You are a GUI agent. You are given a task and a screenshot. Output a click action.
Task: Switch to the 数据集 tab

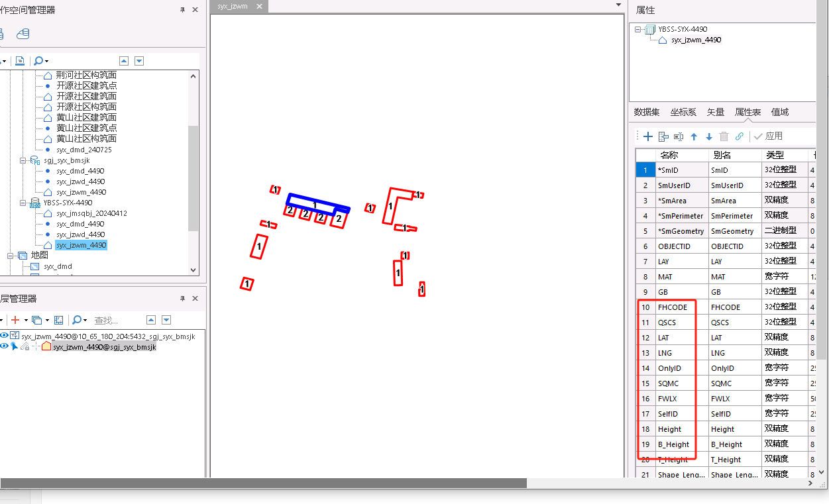646,113
